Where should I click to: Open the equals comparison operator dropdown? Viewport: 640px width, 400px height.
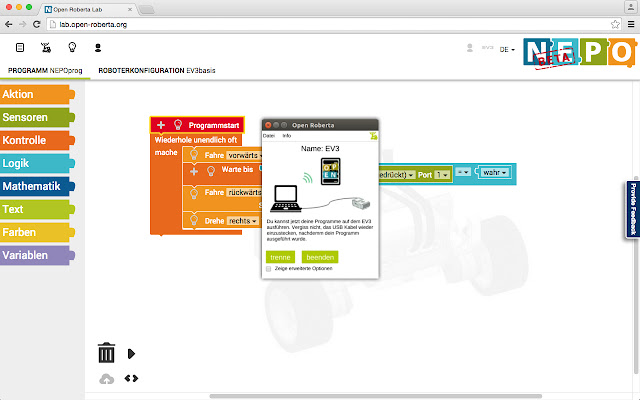tap(463, 172)
